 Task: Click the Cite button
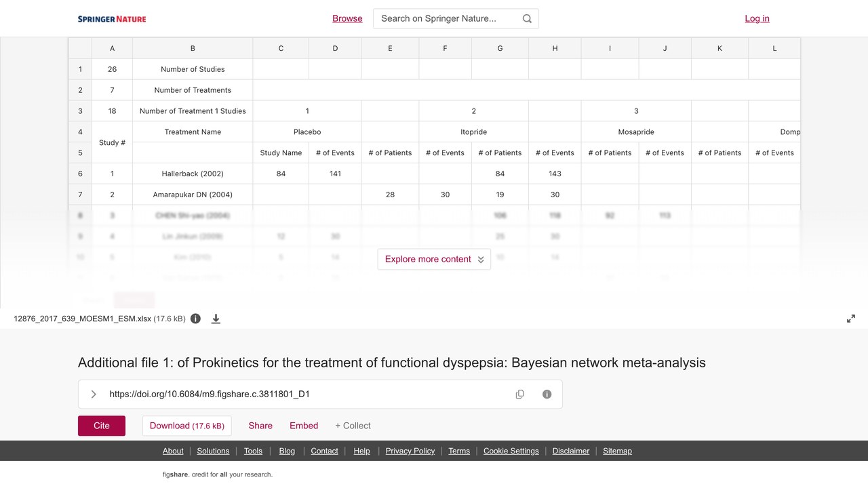102,426
